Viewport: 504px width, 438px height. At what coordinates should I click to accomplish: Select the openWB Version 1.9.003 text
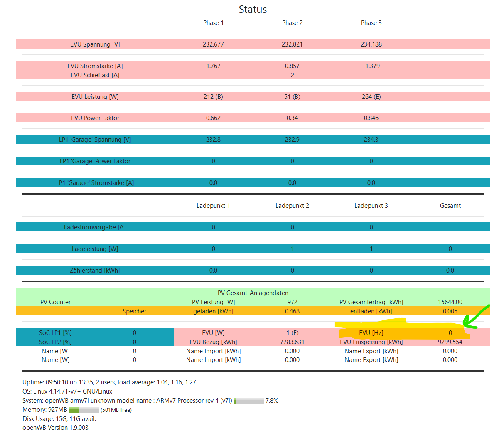click(56, 428)
